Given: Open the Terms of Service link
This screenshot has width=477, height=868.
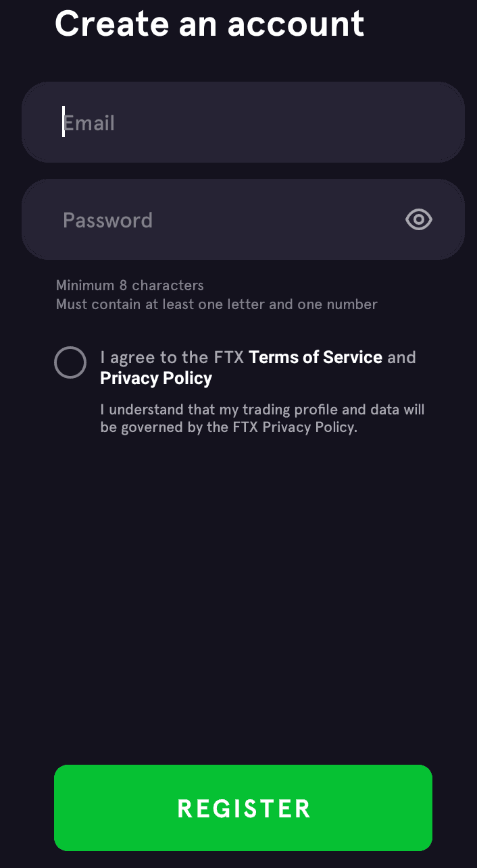Looking at the screenshot, I should [x=316, y=357].
